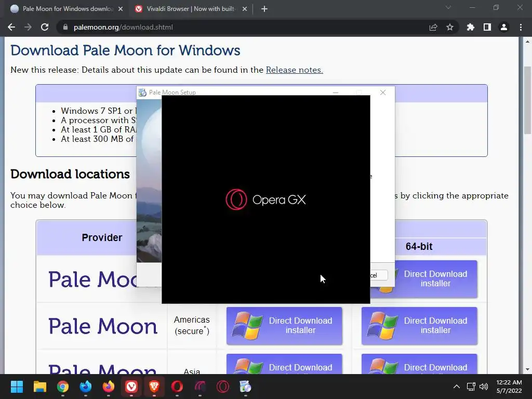Click the grayed-out forward navigation arrow

click(28, 27)
